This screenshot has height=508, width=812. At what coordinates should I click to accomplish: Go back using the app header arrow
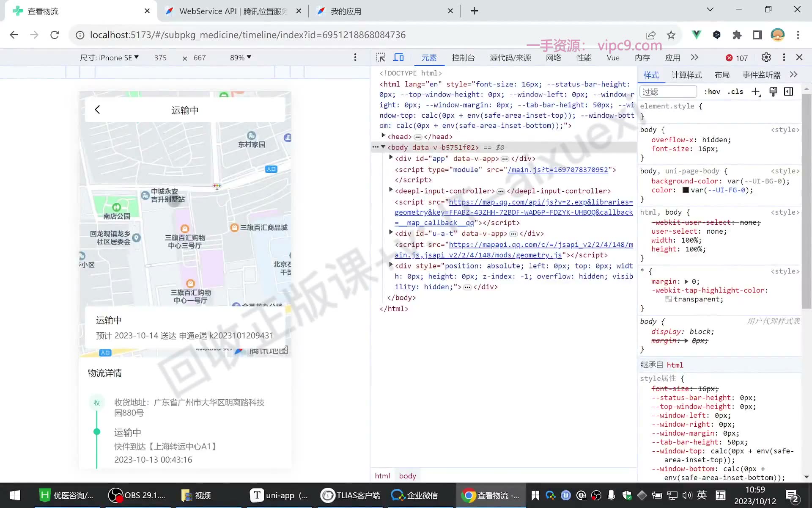[x=97, y=110]
